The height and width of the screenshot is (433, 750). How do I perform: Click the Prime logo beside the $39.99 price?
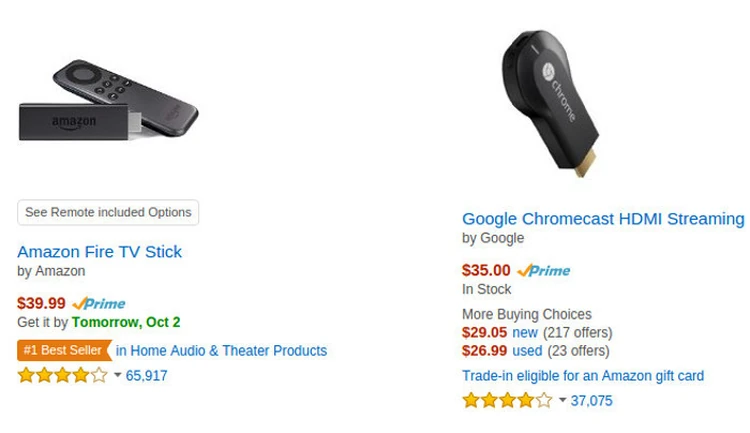click(x=99, y=303)
